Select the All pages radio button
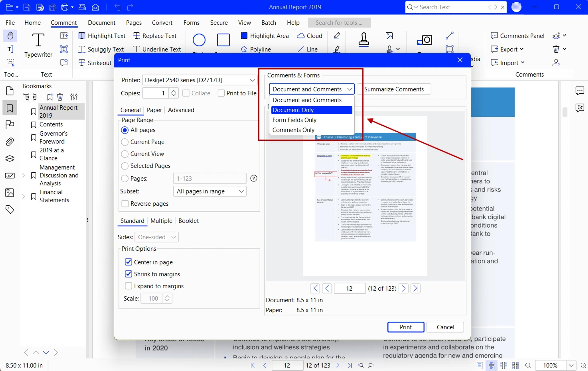The width and height of the screenshot is (588, 371). coord(125,130)
